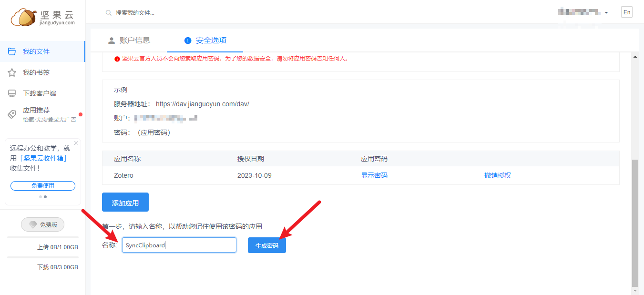Screen dimensions: 644x295
Task: Click inside the SyncClipboard name input
Action: (x=179, y=244)
